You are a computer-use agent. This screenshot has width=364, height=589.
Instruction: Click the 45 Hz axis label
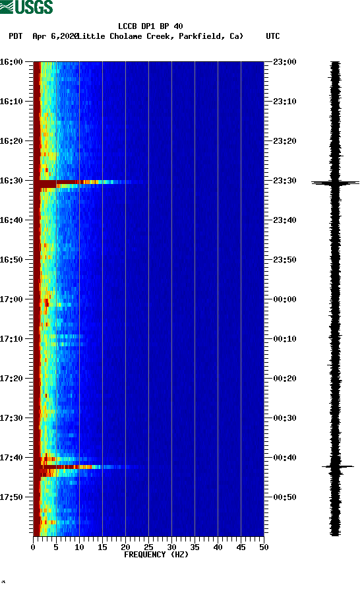(x=241, y=547)
